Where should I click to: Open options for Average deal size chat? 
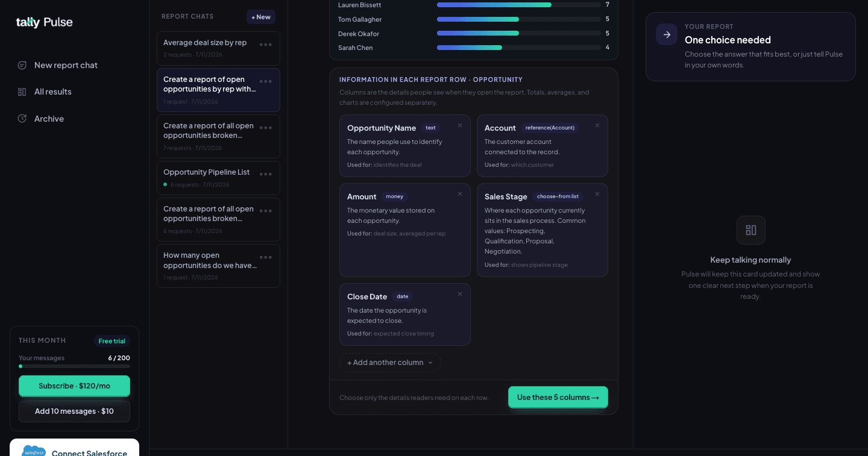266,45
